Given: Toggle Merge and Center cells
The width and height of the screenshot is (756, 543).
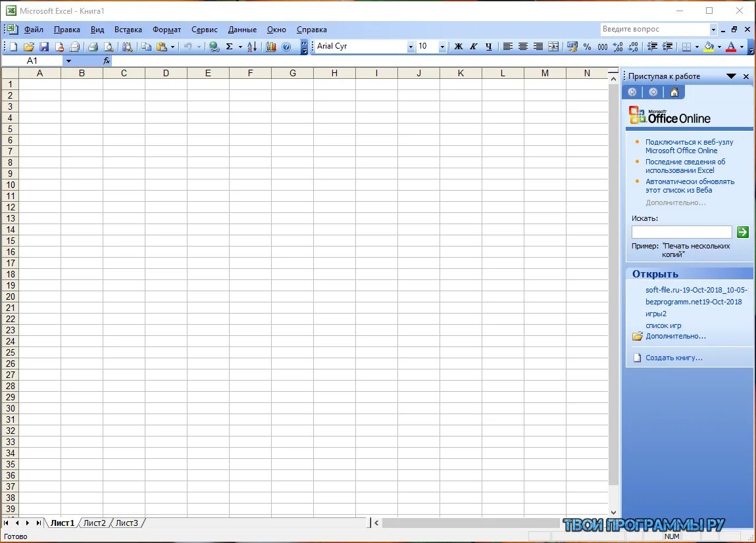Looking at the screenshot, I should 553,47.
